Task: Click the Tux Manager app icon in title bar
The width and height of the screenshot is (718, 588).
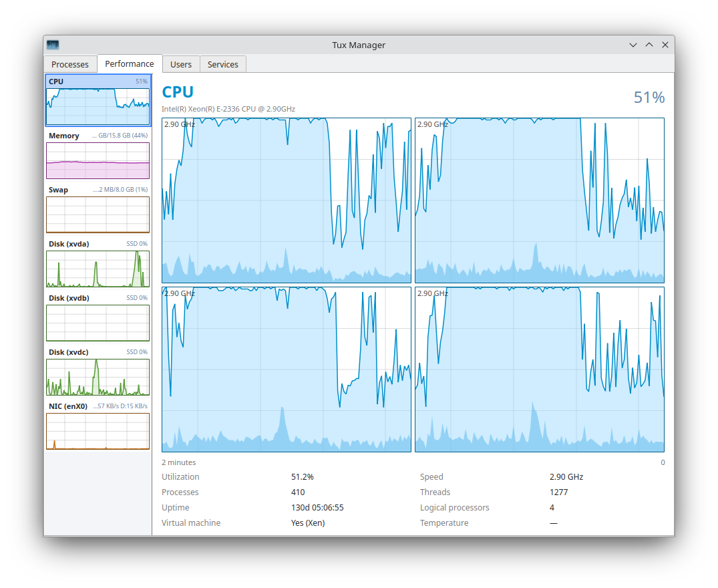Action: 53,45
